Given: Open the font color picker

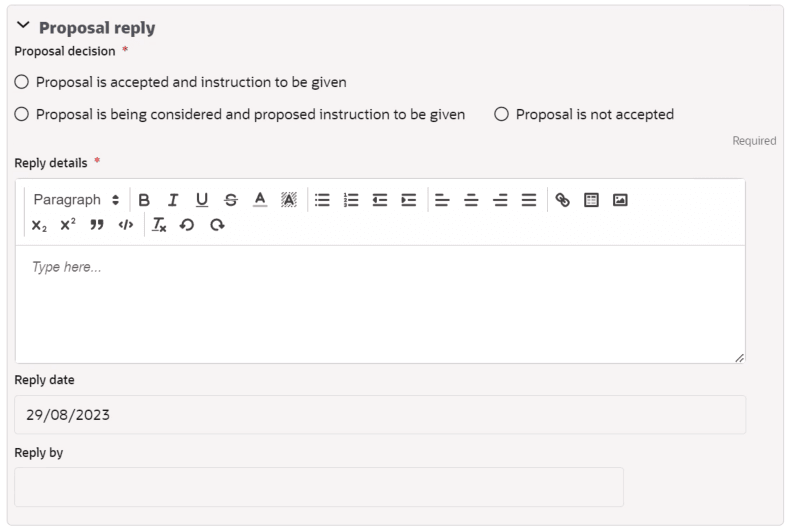Looking at the screenshot, I should click(x=260, y=200).
